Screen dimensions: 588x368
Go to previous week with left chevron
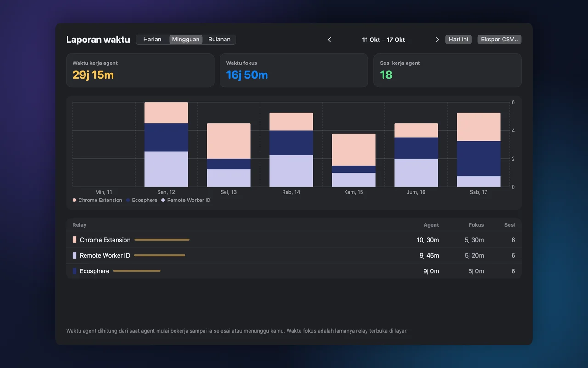(329, 40)
